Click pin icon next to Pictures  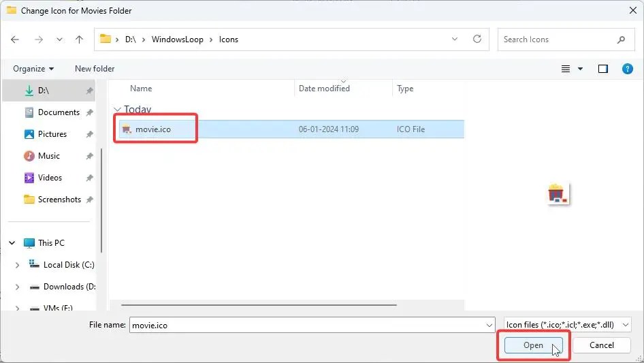[89, 134]
